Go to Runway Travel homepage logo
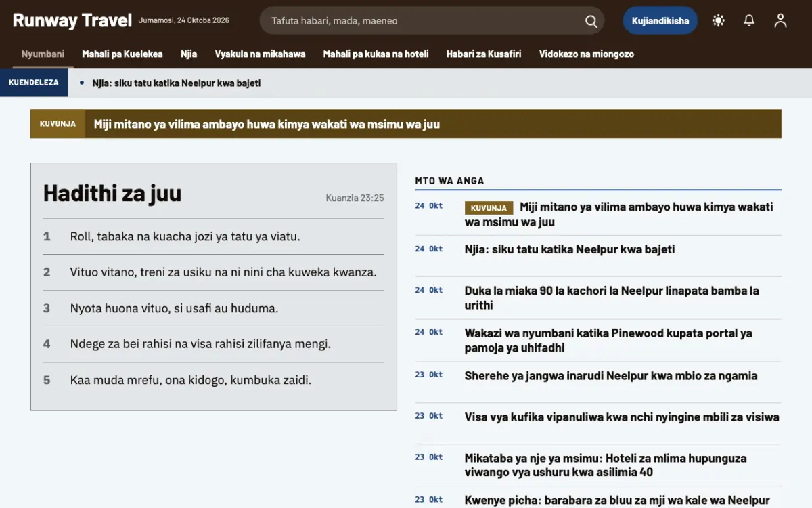 point(72,20)
